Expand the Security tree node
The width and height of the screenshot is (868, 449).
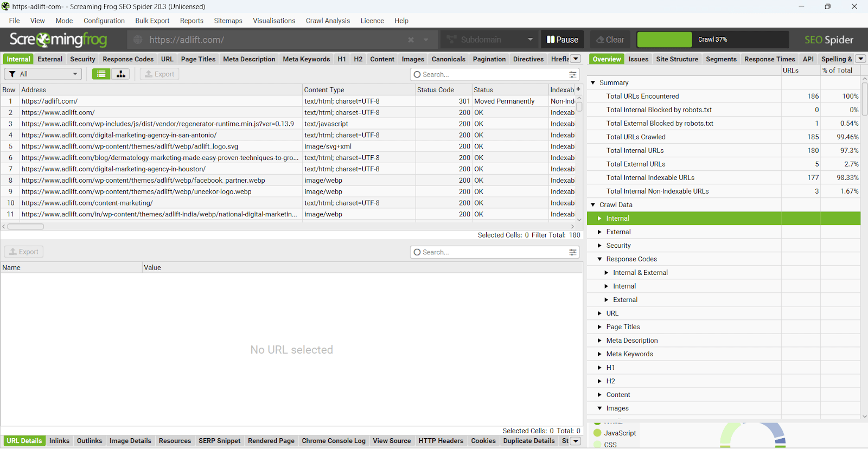pos(599,245)
